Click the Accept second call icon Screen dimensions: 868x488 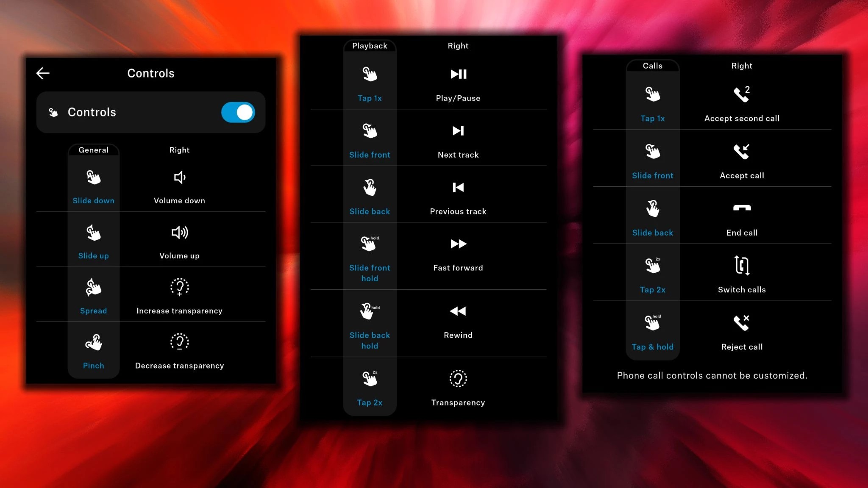pos(742,94)
